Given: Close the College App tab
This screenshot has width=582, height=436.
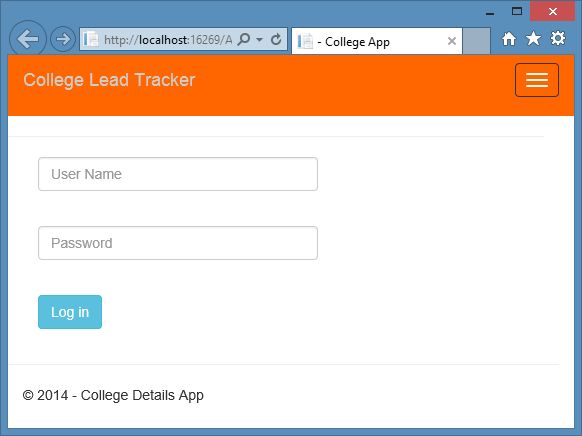Looking at the screenshot, I should [452, 41].
